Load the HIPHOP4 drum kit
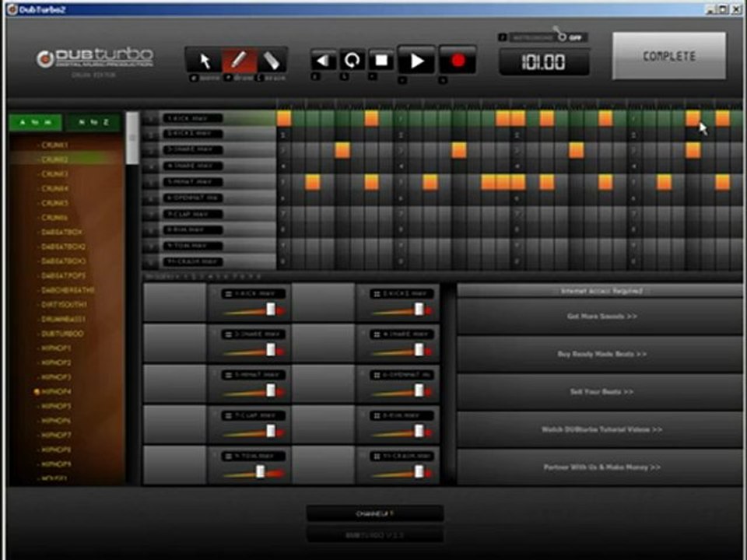 [x=56, y=392]
